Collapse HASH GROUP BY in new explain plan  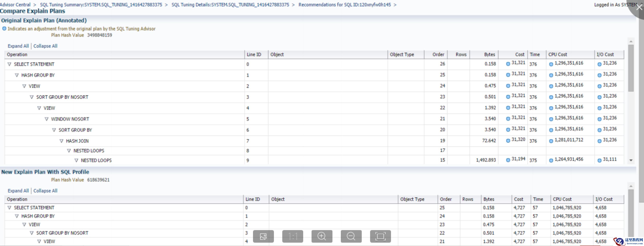click(17, 216)
